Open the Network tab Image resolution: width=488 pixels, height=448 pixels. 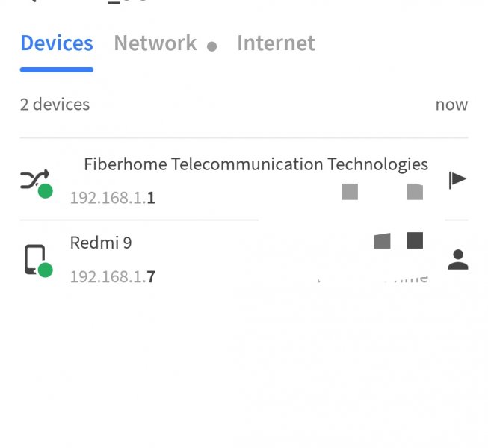pos(155,43)
